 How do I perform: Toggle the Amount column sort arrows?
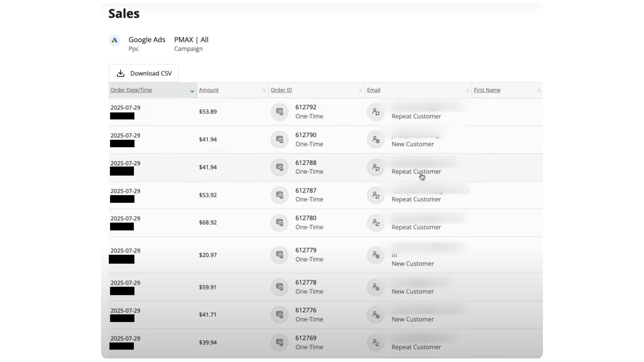pyautogui.click(x=264, y=90)
